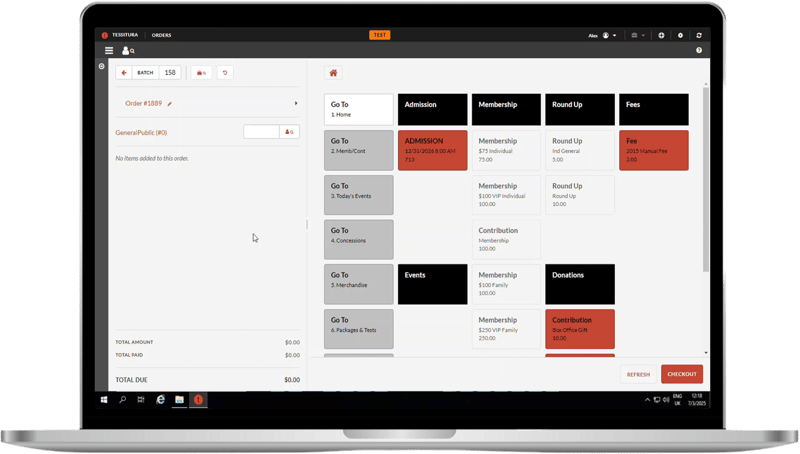Open constituent search in the dark toolbar
Screen dimensions: 800x454
(x=128, y=51)
